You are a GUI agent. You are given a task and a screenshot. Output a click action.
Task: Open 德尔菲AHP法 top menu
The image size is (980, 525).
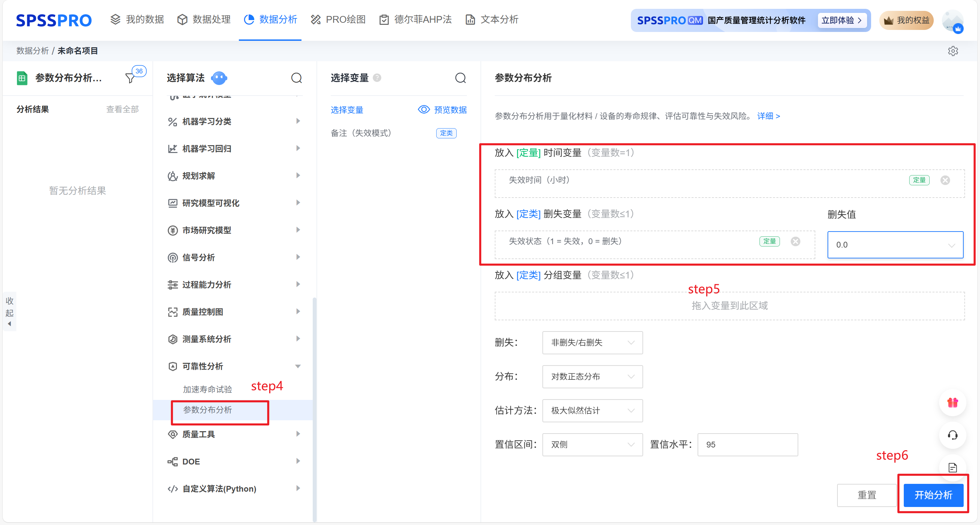[415, 19]
